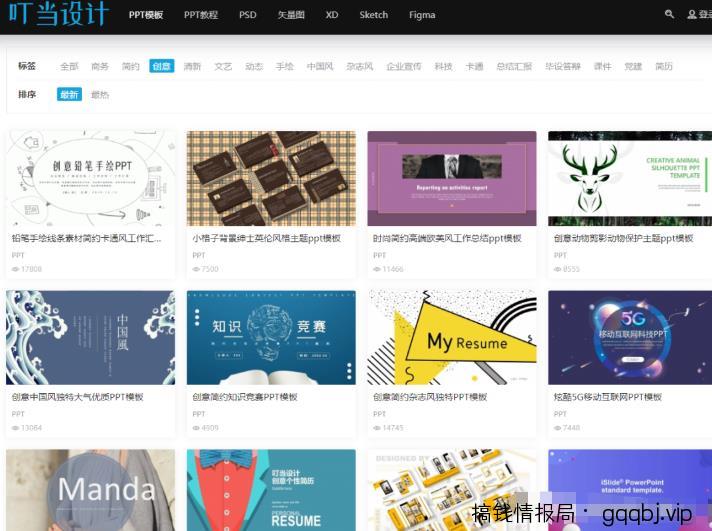Click the search magnifier icon
Image resolution: width=712 pixels, height=531 pixels.
pyautogui.click(x=669, y=15)
